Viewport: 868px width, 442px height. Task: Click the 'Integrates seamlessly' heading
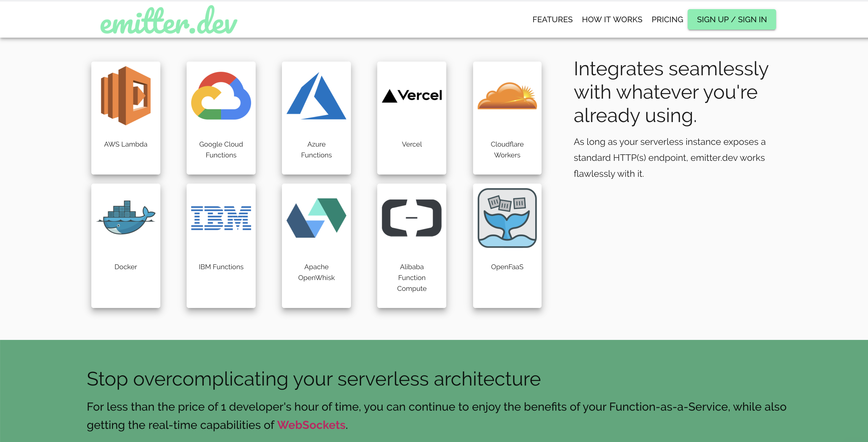(671, 92)
